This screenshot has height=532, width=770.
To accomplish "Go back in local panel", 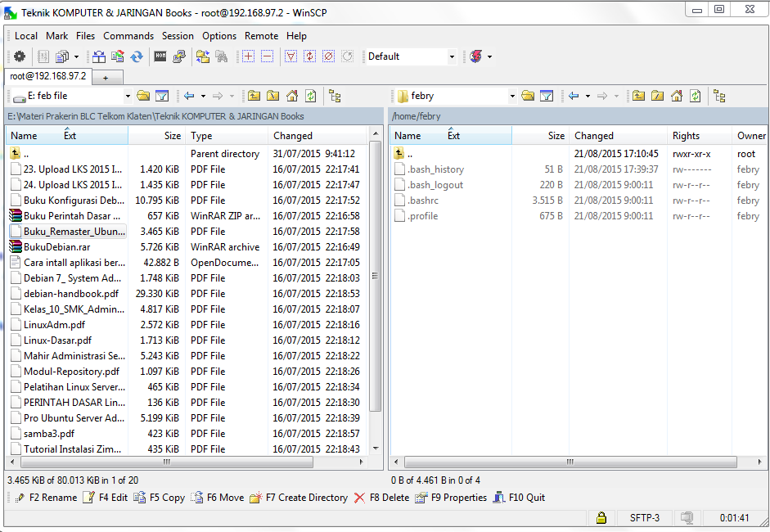I will click(x=189, y=96).
